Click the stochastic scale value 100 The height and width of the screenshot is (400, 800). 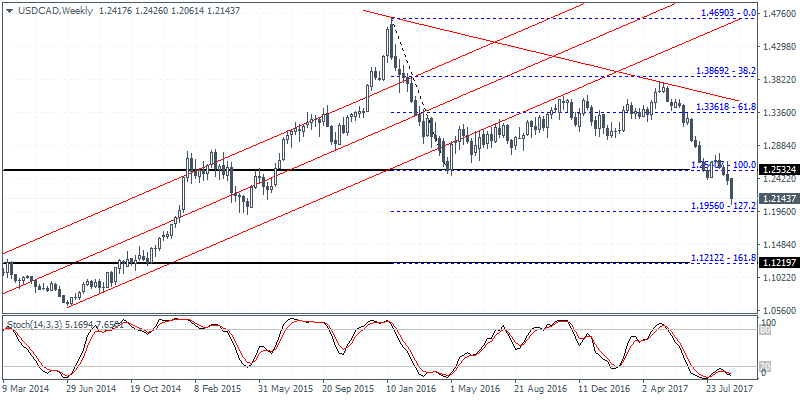[x=768, y=323]
